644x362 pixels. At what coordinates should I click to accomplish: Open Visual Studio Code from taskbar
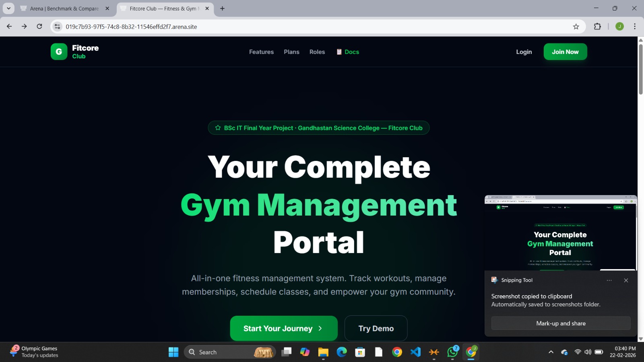[x=415, y=352]
